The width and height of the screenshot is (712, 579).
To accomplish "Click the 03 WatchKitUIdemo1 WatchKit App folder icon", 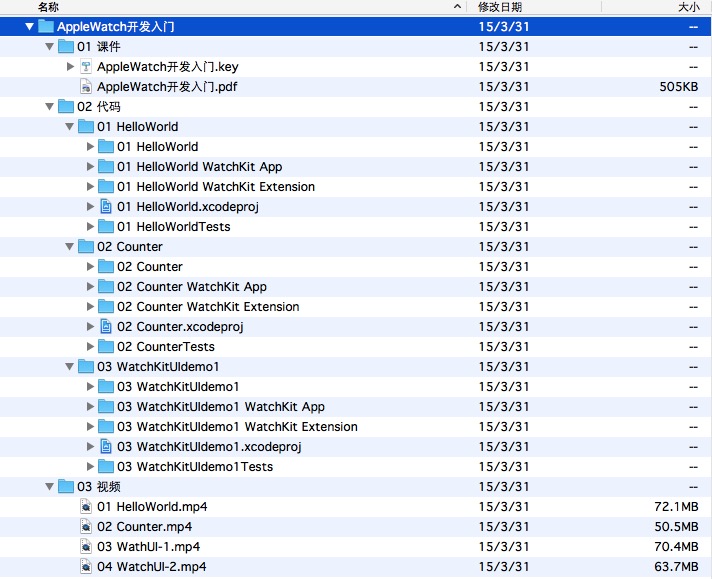I will click(106, 406).
